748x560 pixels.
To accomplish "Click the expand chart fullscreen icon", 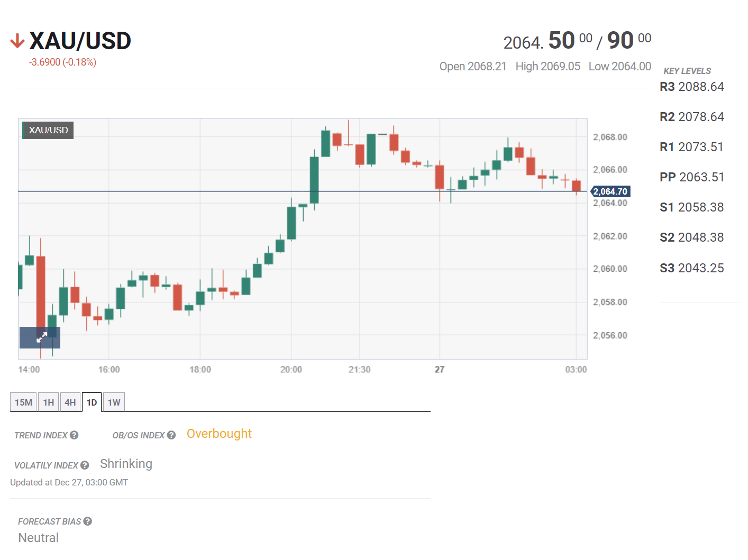I will 40,337.
